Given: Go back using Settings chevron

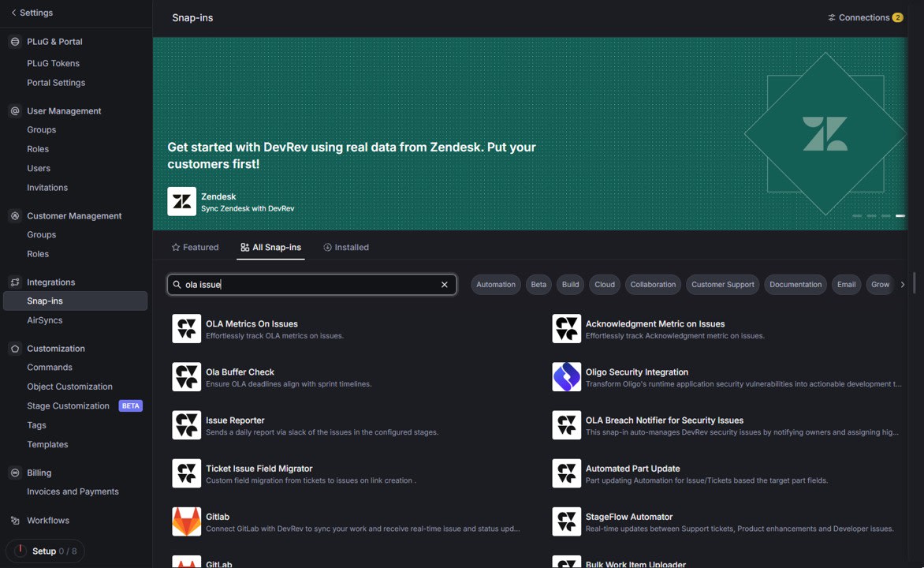Looking at the screenshot, I should point(13,13).
